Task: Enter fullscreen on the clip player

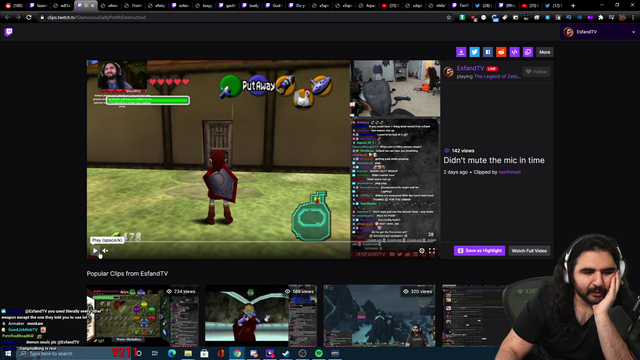Action: (432, 251)
